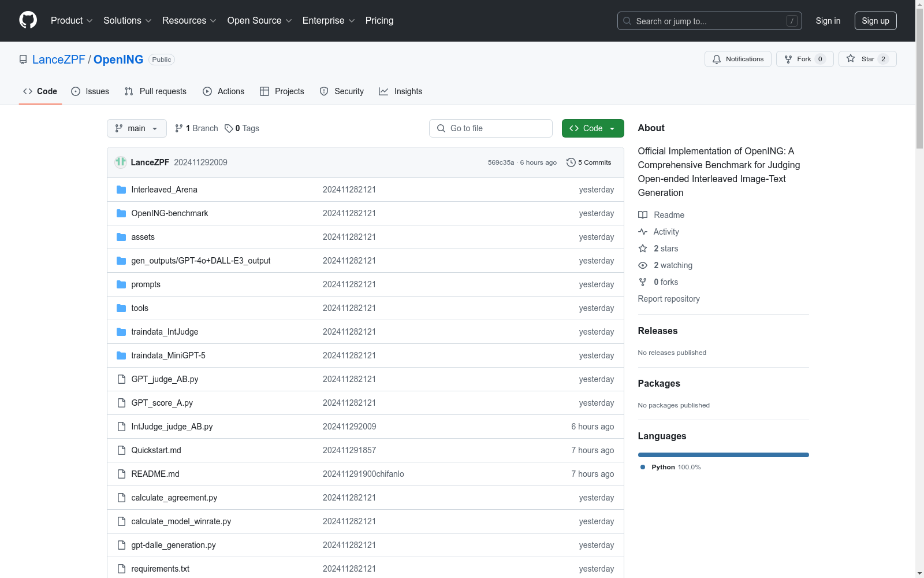Screen dimensions: 924x578
Task: Click the Activity pulse icon
Action: coord(643,232)
